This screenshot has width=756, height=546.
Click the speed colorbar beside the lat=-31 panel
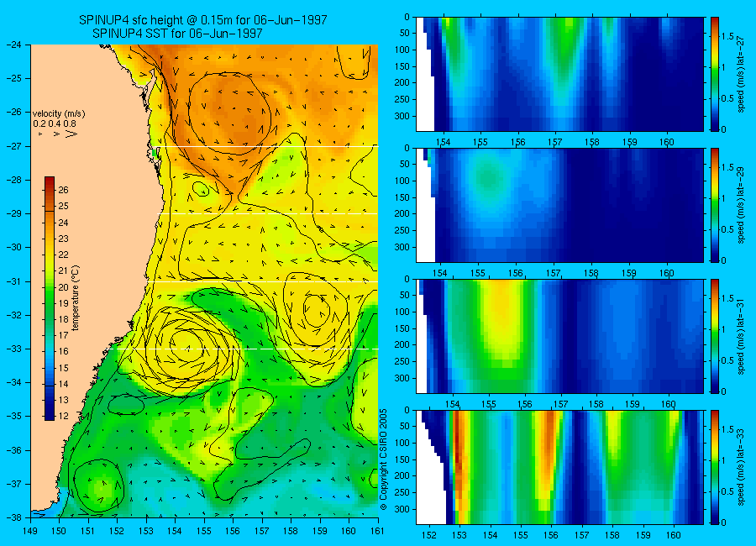(714, 336)
